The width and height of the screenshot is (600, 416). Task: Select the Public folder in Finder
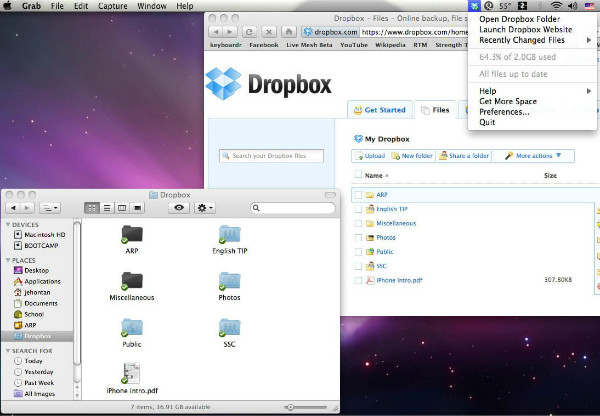132,328
